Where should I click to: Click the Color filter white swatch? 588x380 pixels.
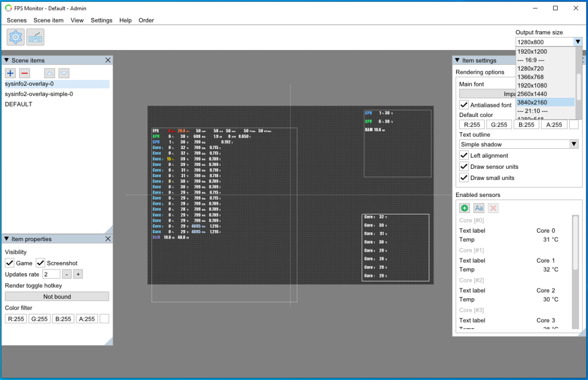pyautogui.click(x=104, y=319)
